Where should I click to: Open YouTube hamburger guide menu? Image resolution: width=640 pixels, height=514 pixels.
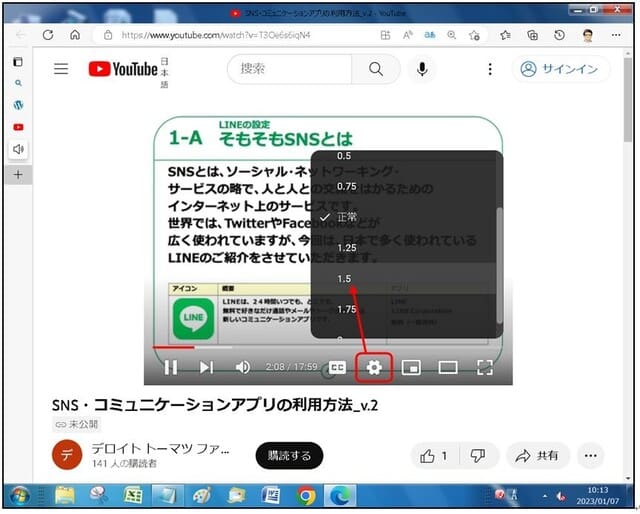pos(61,69)
